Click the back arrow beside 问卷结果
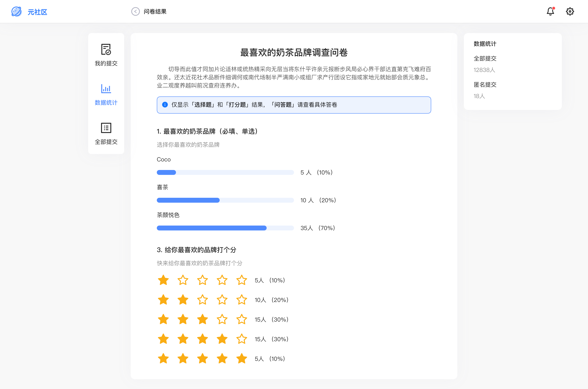 pos(135,11)
